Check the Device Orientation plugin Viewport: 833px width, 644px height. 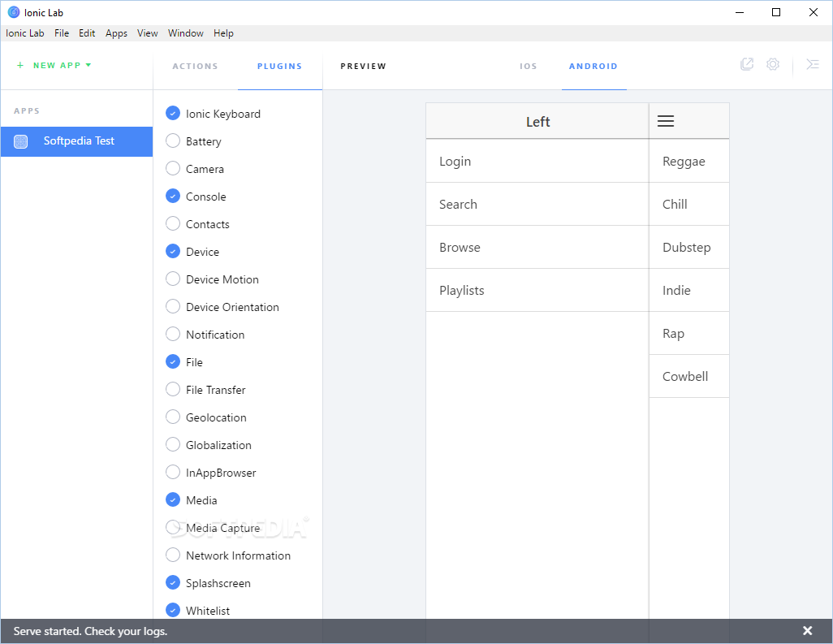click(x=173, y=307)
